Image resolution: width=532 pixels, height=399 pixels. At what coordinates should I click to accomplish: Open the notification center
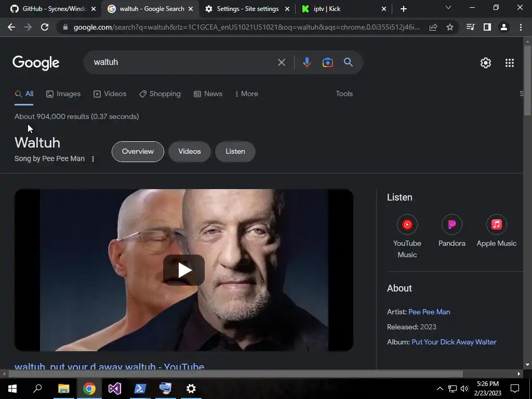tap(515, 389)
